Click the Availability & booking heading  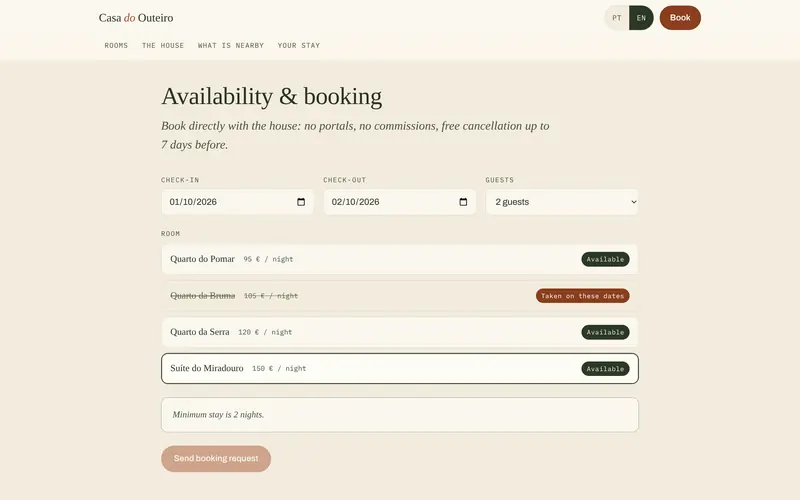[x=272, y=96]
